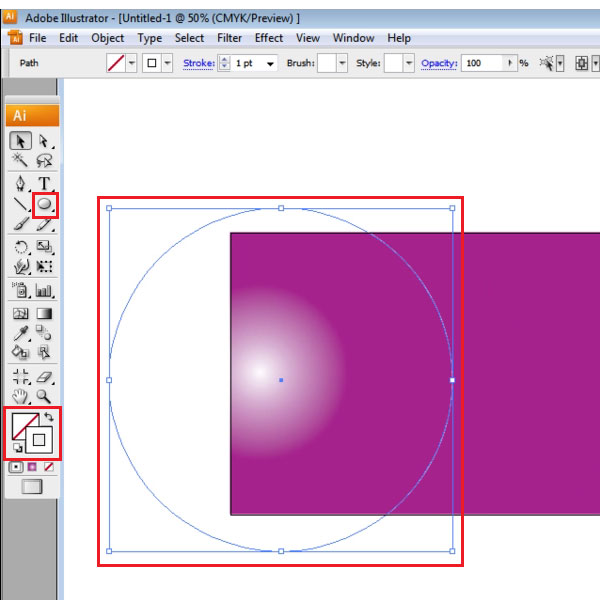The width and height of the screenshot is (600, 600).
Task: Adjust the stroke weight stepper arrows
Action: point(224,63)
